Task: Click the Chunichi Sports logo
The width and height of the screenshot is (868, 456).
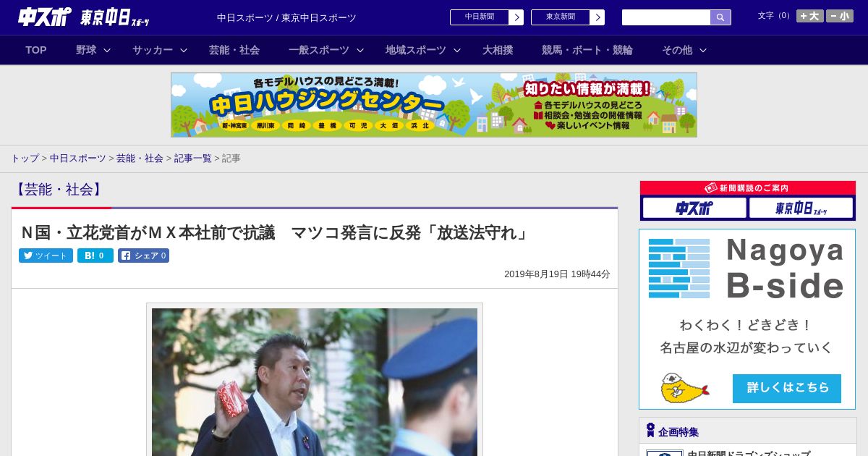Action: pyautogui.click(x=45, y=17)
